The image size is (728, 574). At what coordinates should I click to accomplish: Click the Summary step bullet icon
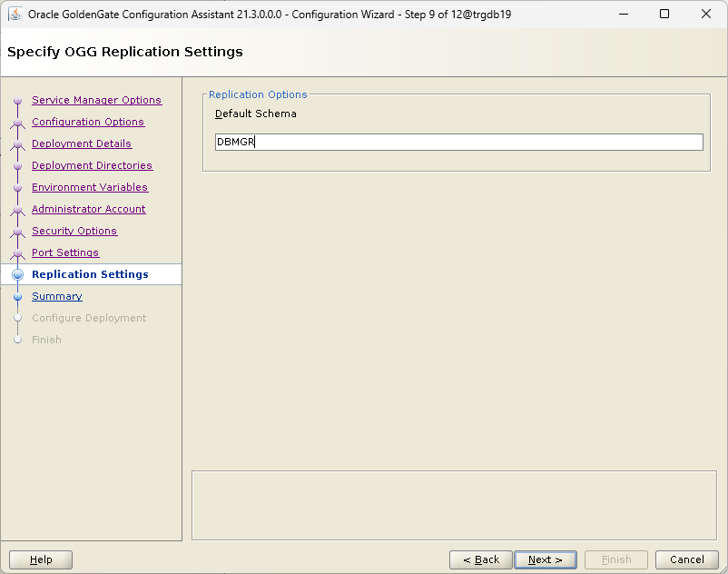point(17,296)
